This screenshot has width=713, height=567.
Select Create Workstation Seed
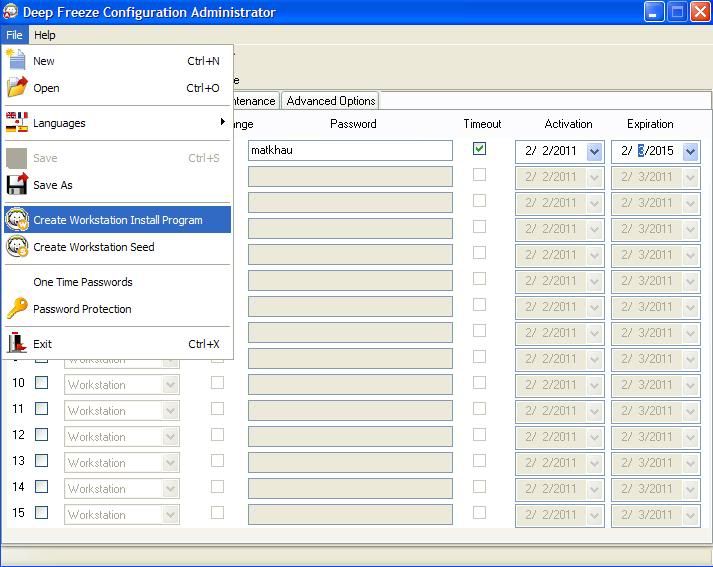coord(117,247)
